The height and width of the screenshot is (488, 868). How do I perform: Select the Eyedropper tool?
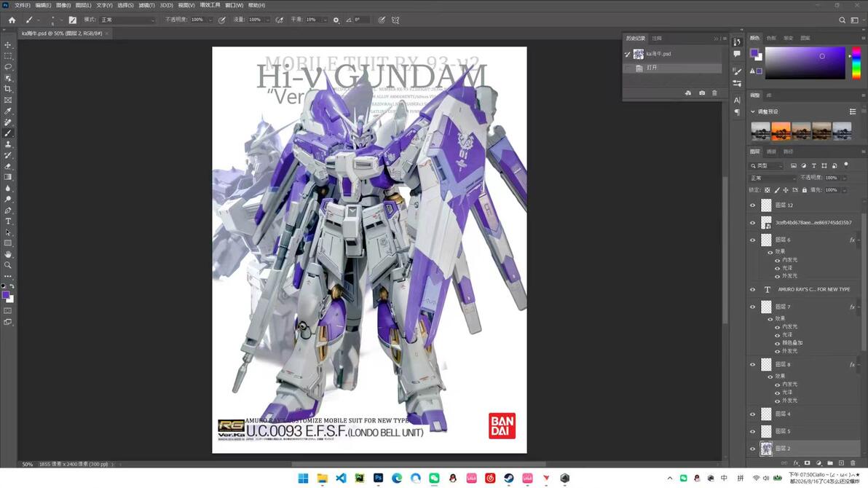8,111
